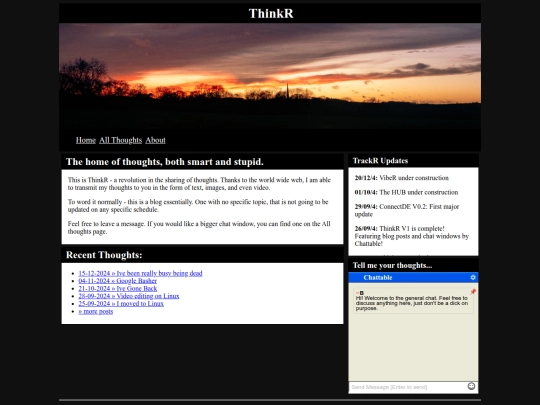Click the sunset banner image
540x405 pixels.
270,76
